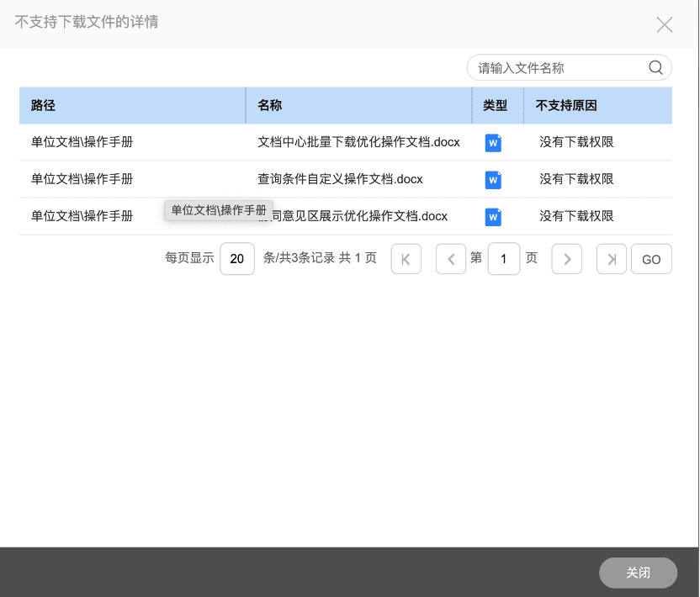Viewport: 700px width, 597px height.
Task: Click the search magnifier icon
Action: [x=655, y=67]
